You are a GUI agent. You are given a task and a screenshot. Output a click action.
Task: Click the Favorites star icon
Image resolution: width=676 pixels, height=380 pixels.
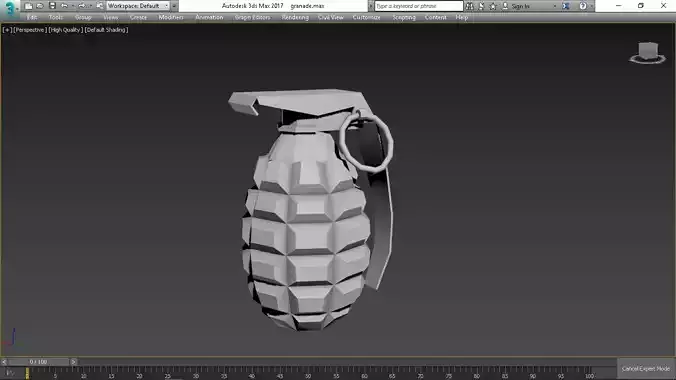point(493,6)
